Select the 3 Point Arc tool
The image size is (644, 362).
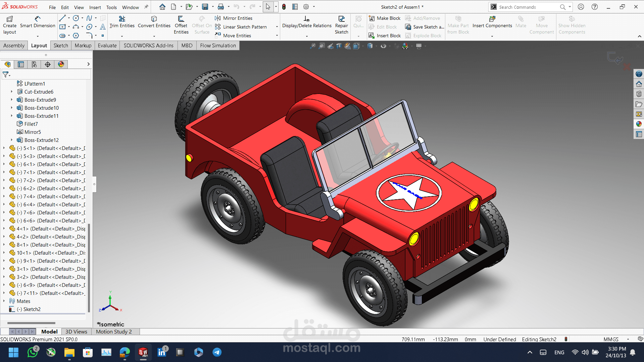pos(76,27)
